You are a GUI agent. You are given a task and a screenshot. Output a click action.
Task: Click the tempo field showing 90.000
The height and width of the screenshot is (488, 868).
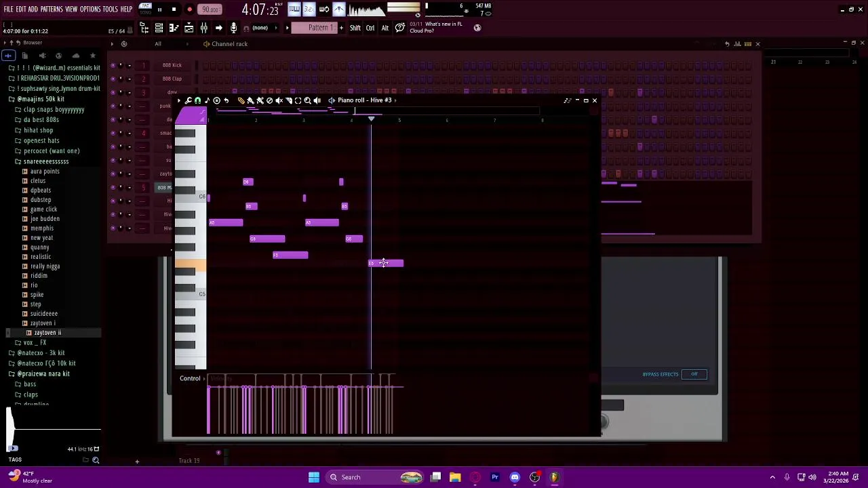(x=210, y=9)
